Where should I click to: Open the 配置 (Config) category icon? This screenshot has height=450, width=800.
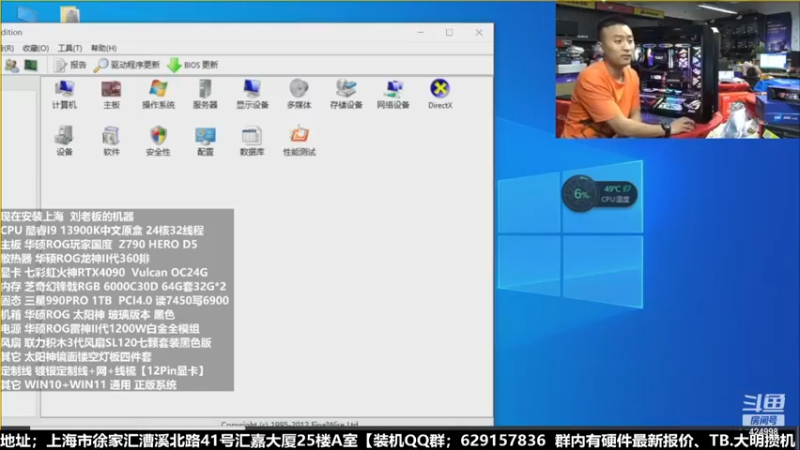205,141
